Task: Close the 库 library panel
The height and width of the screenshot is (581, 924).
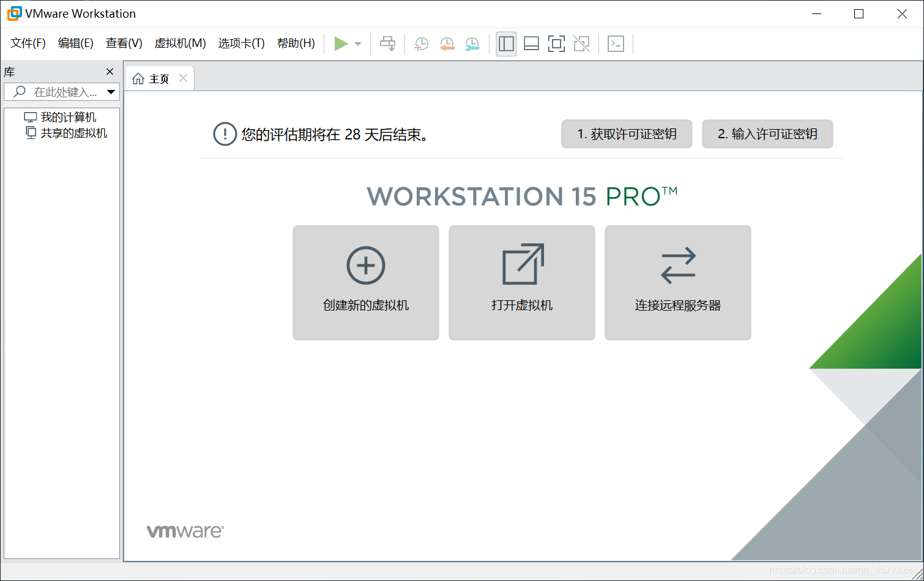Action: pos(110,72)
